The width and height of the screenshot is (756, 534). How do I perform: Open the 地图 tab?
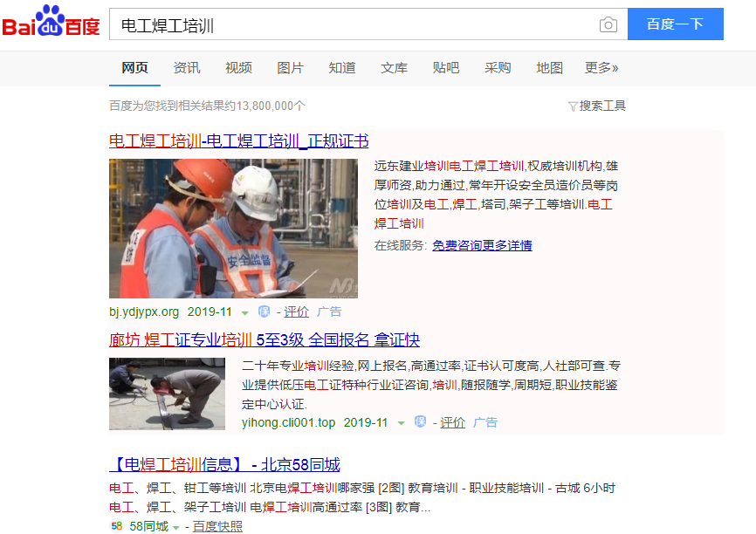pos(550,68)
